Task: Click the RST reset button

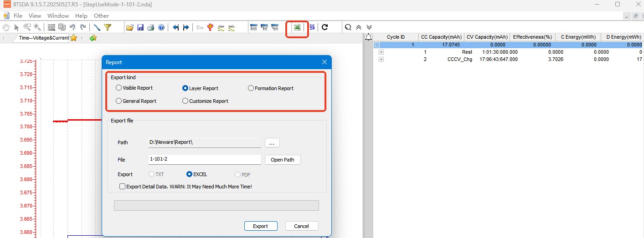Action: (52, 27)
